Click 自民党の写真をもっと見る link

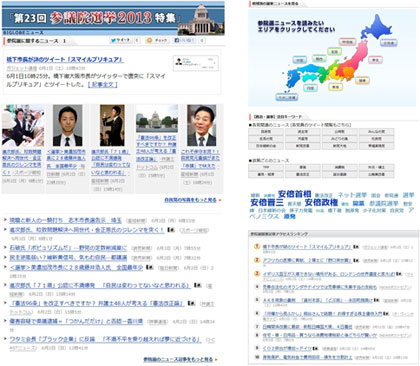190,200
